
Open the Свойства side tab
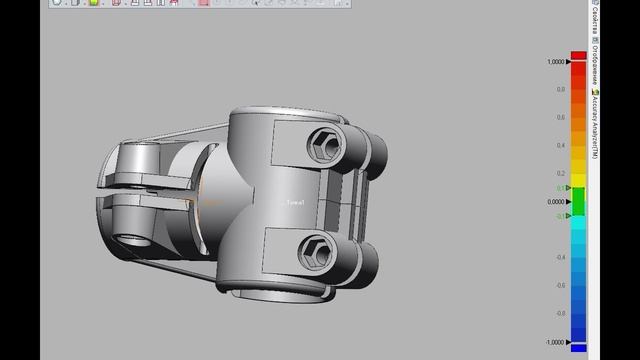pyautogui.click(x=595, y=18)
